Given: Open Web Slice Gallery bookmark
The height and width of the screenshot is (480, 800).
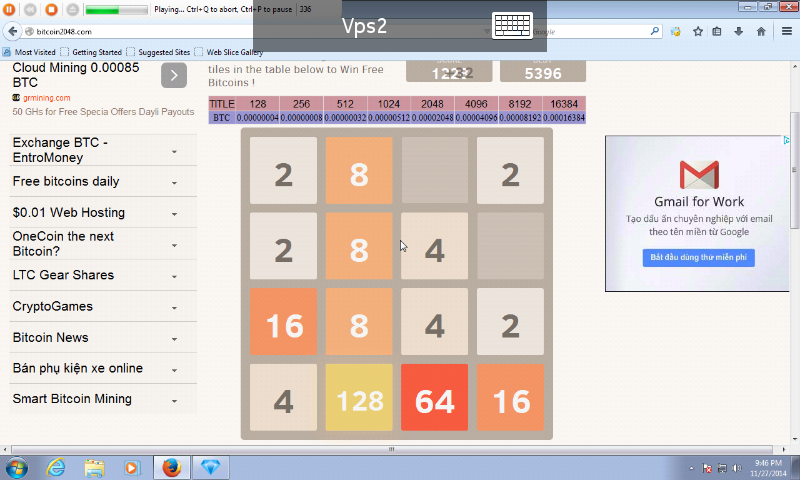Looking at the screenshot, I should (x=229, y=52).
